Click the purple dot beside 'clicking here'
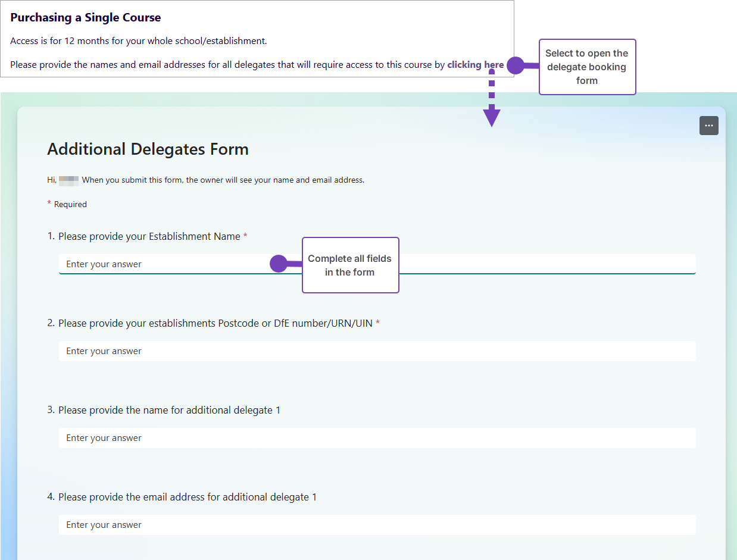 [515, 65]
